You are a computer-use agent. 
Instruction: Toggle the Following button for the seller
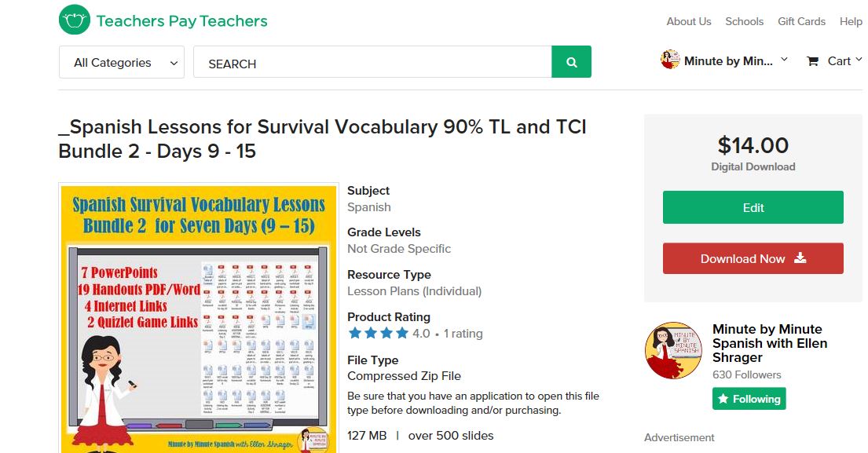tap(749, 399)
